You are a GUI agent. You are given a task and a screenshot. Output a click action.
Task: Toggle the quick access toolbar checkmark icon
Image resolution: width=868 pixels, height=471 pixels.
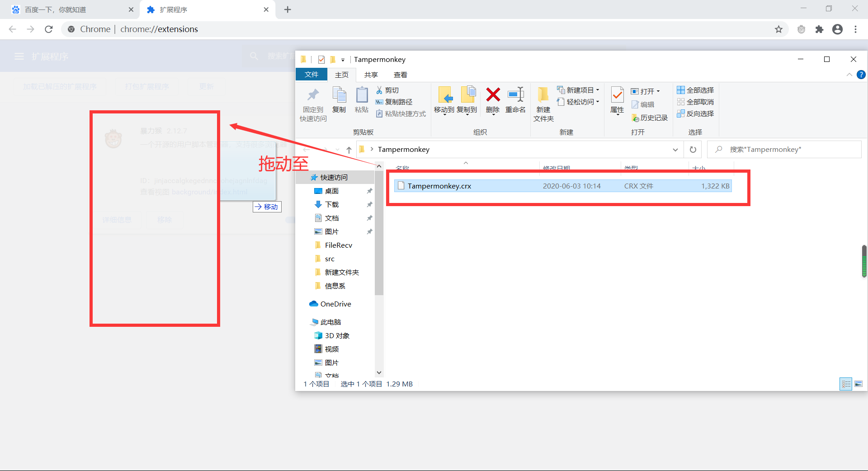[x=321, y=59]
